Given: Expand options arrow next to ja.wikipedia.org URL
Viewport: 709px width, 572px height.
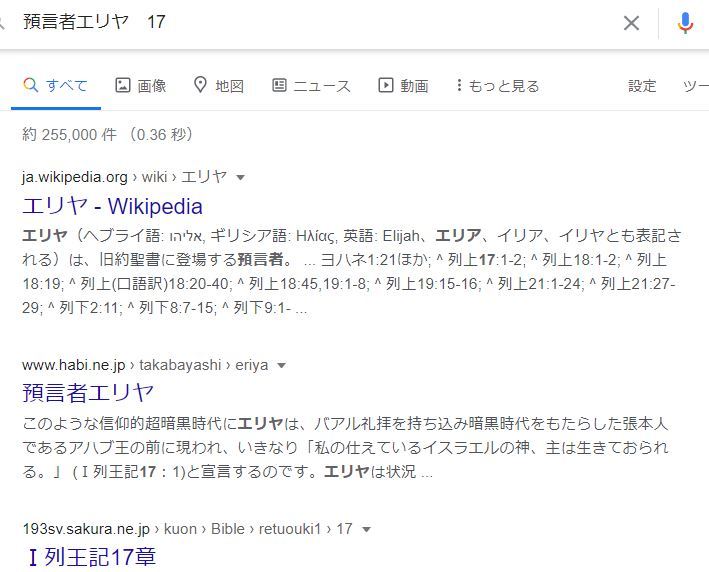Looking at the screenshot, I should 241,177.
